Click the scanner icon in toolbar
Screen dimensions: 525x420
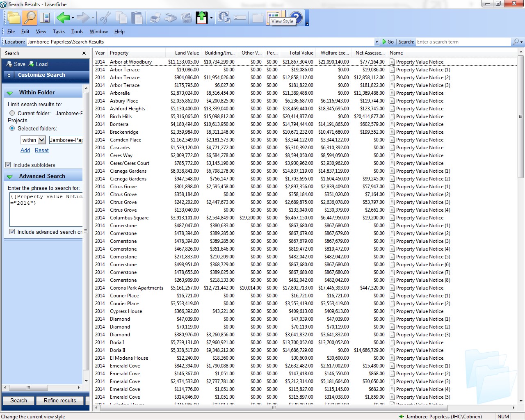pyautogui.click(x=170, y=18)
